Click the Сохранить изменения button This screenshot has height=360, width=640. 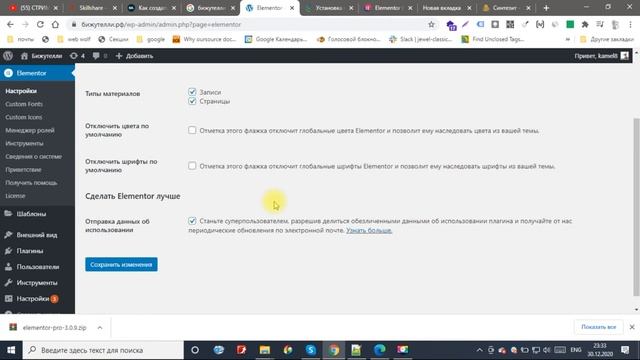pyautogui.click(x=121, y=264)
